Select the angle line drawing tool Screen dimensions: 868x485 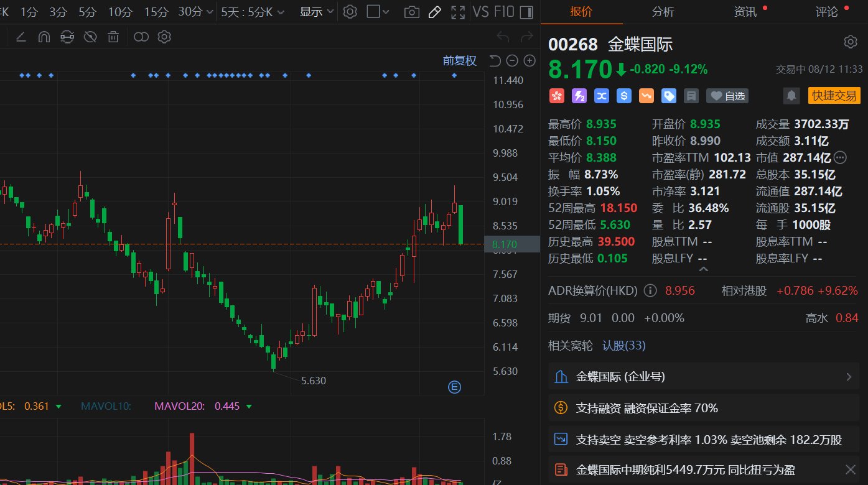coord(21,37)
